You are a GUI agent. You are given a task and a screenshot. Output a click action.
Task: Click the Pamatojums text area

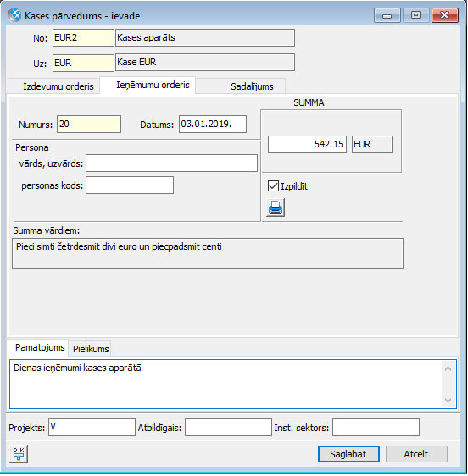(226, 385)
